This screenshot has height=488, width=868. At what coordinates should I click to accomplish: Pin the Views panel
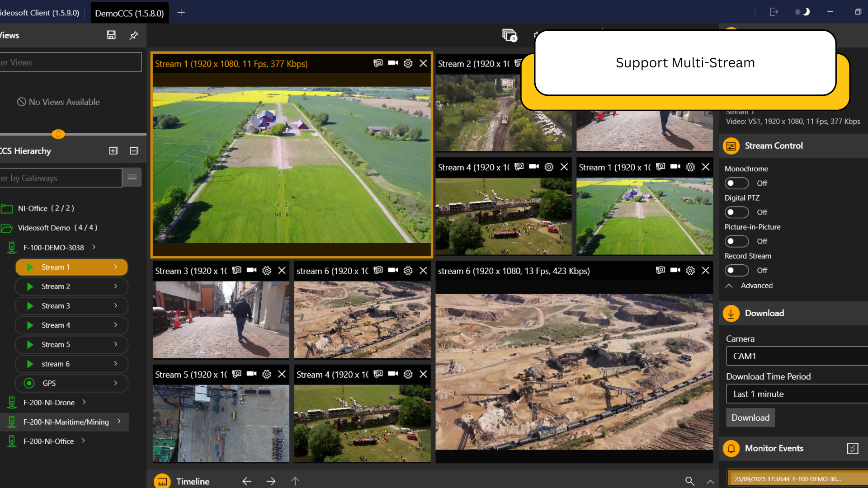[x=133, y=35]
